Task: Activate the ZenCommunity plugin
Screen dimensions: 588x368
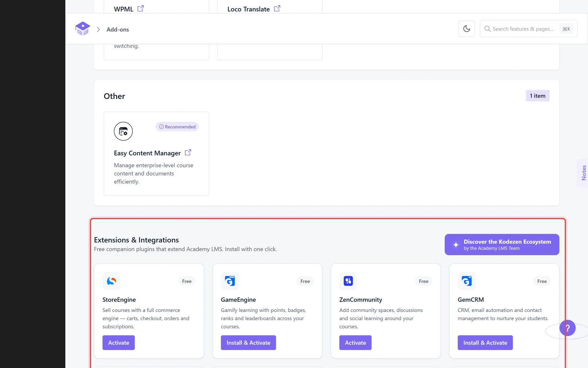Action: (355, 343)
